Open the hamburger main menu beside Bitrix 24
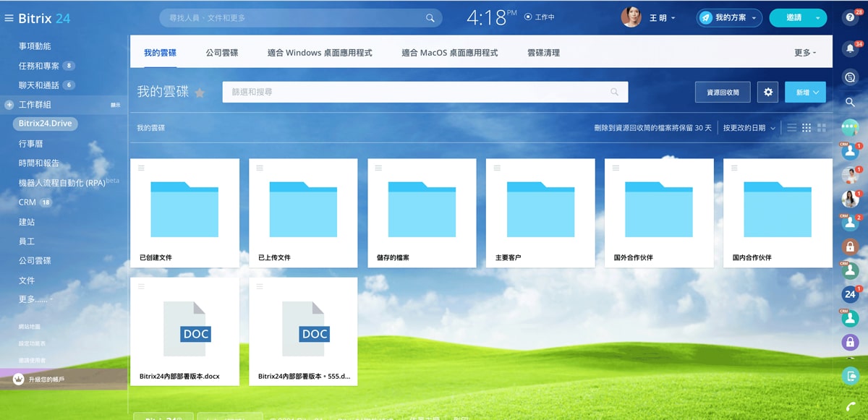This screenshot has height=420, width=868. coord(9,18)
